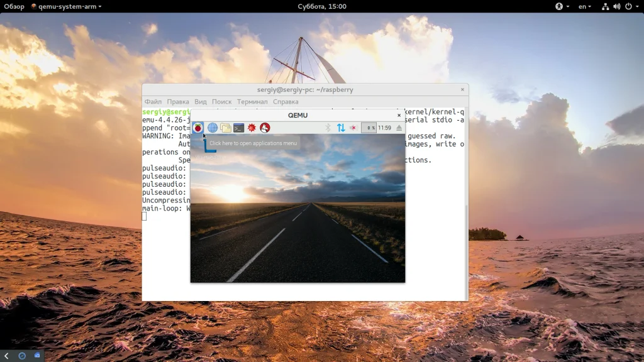The width and height of the screenshot is (644, 362).
Task: Open the file manager folders icon
Action: [x=226, y=128]
